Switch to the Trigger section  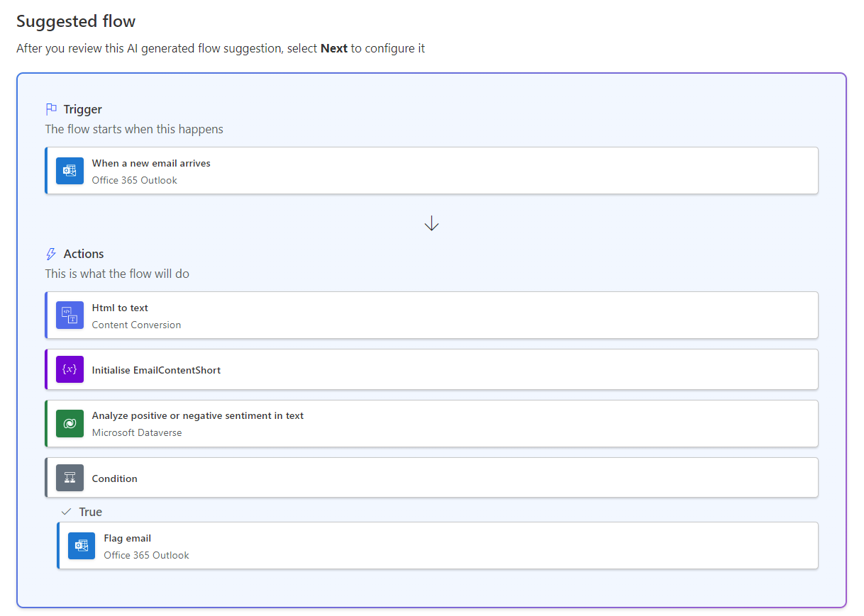click(84, 108)
